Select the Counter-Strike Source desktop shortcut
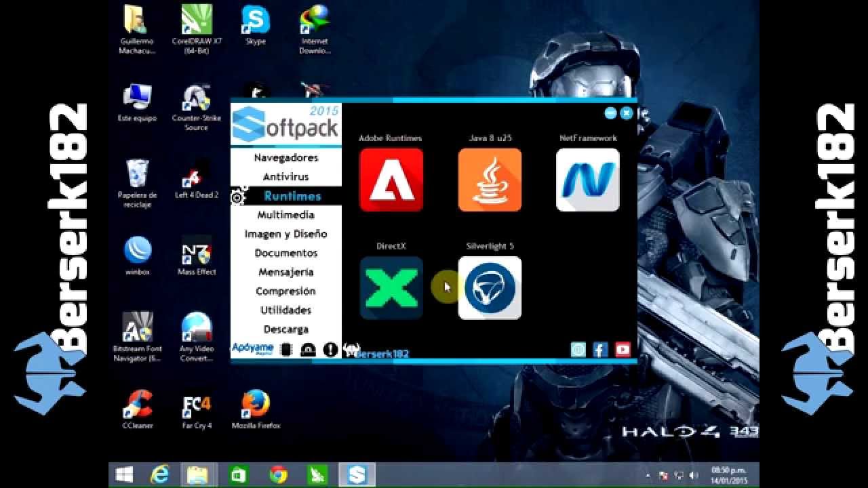 tap(197, 107)
